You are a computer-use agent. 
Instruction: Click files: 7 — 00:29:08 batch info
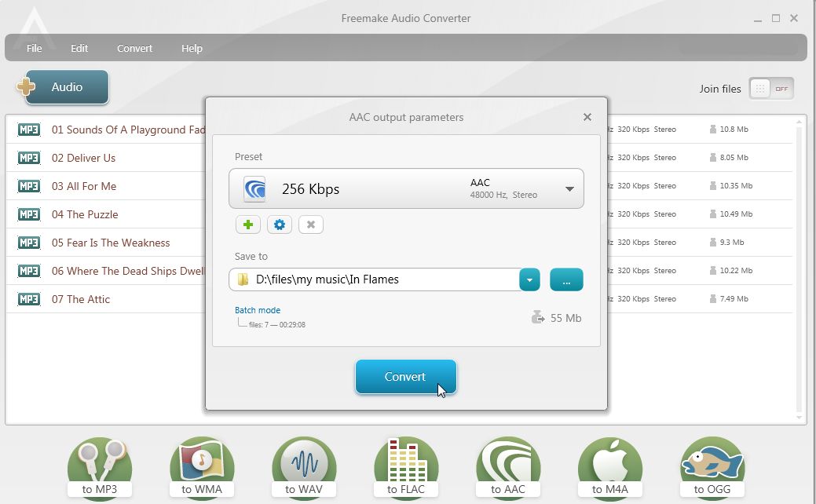tap(277, 324)
